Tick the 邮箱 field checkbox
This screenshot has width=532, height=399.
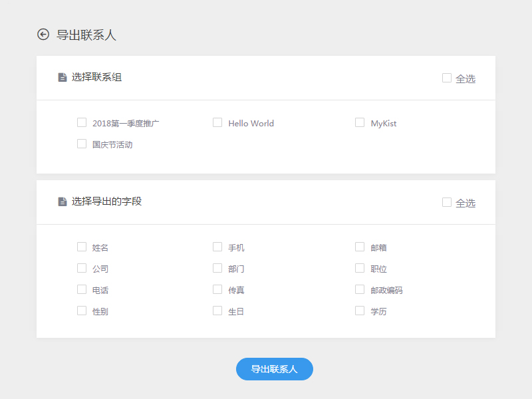point(360,247)
